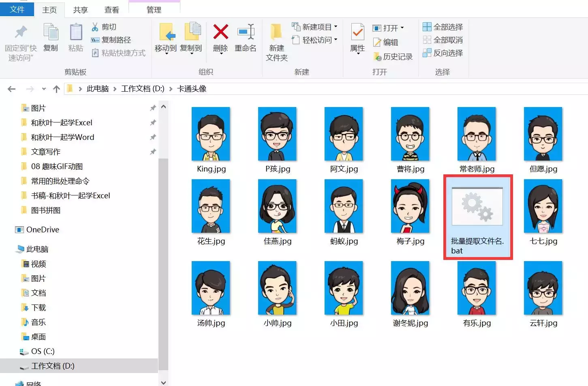Open the 轻松访问 dropdown

pos(314,40)
